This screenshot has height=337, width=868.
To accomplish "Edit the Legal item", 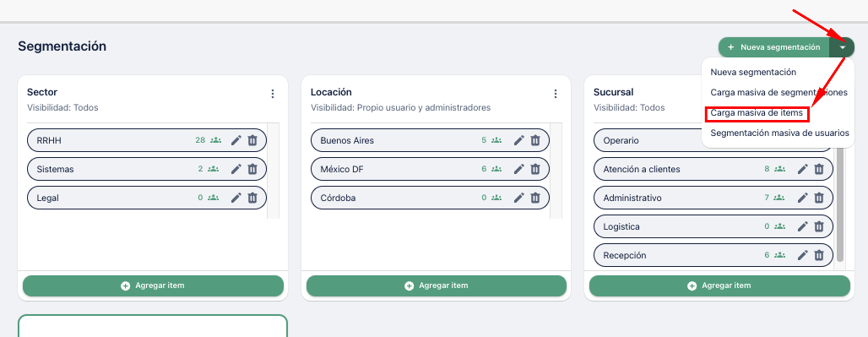I will [236, 198].
